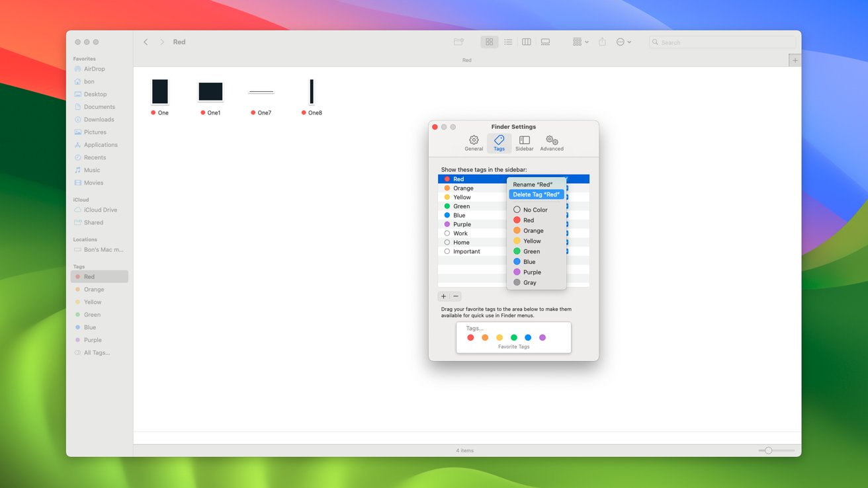868x488 pixels.
Task: Remove the selected tag with the minus button
Action: tap(456, 297)
